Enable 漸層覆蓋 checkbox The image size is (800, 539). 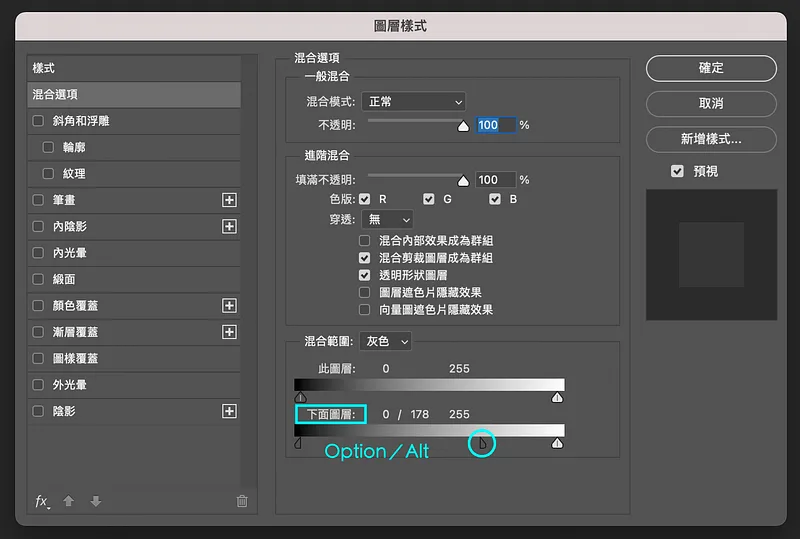tap(38, 332)
